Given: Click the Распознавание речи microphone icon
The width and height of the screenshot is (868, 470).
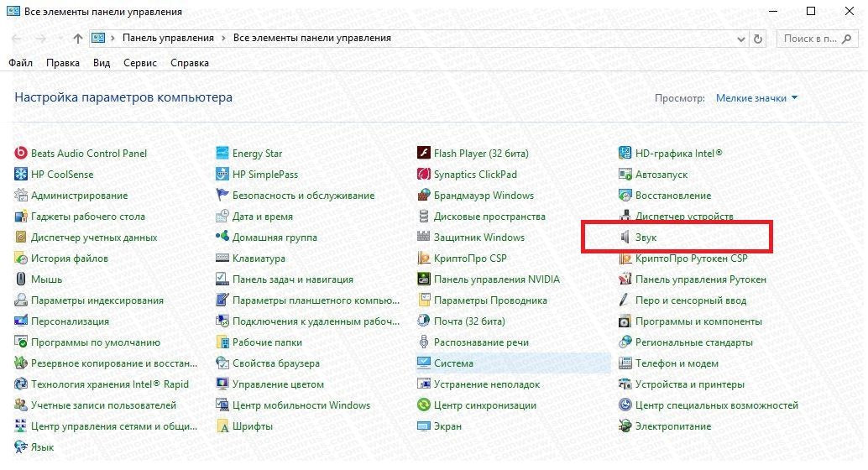Looking at the screenshot, I should 423,342.
